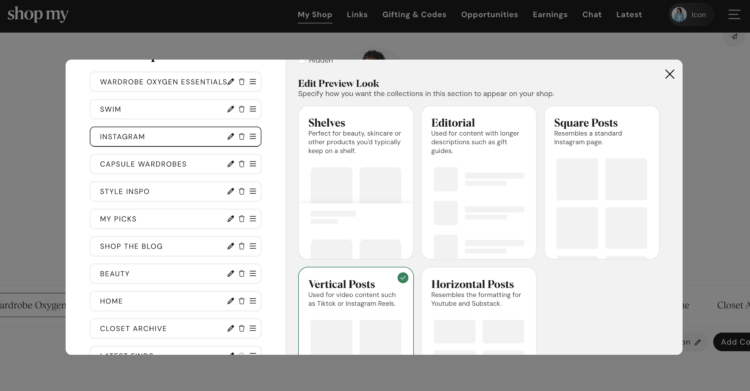Go to the My Shop tab
Viewport: 750px width, 391px height.
(315, 15)
